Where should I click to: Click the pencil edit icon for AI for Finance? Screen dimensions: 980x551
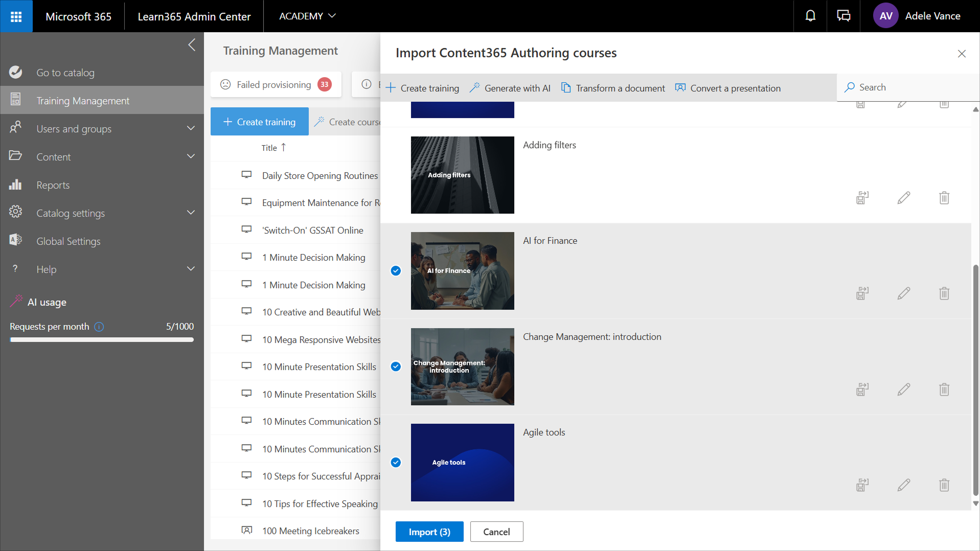pyautogui.click(x=903, y=293)
